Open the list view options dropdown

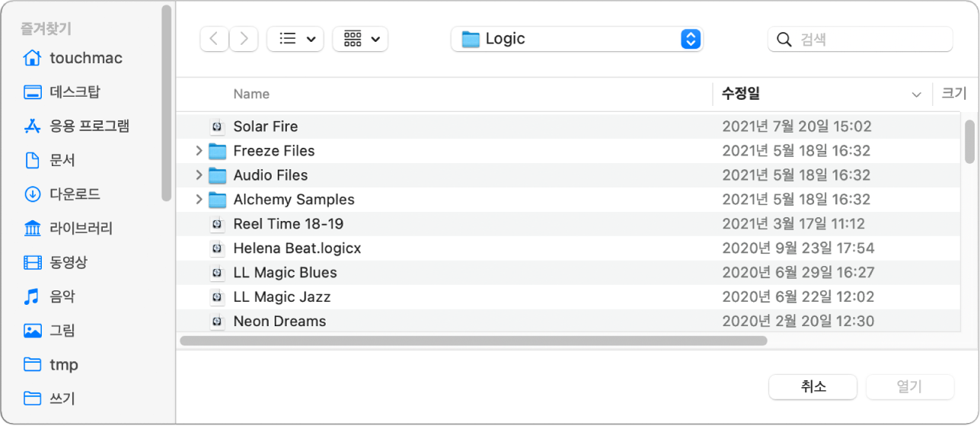click(x=295, y=39)
